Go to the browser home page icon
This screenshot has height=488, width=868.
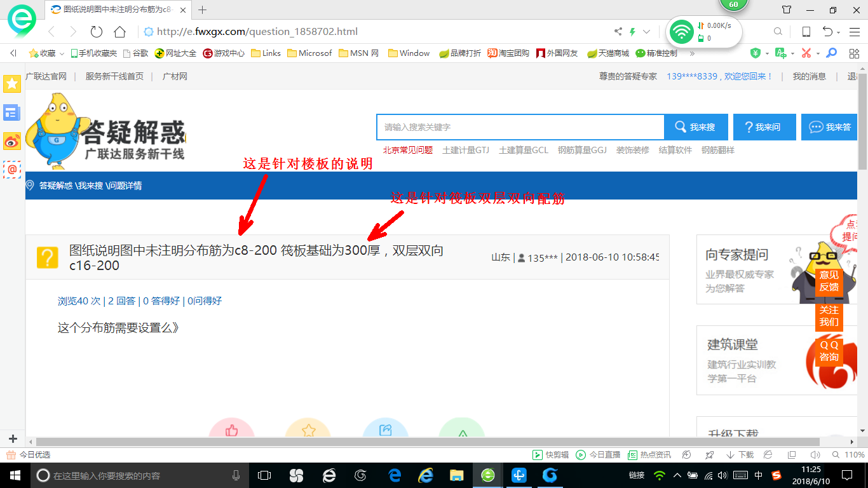119,32
